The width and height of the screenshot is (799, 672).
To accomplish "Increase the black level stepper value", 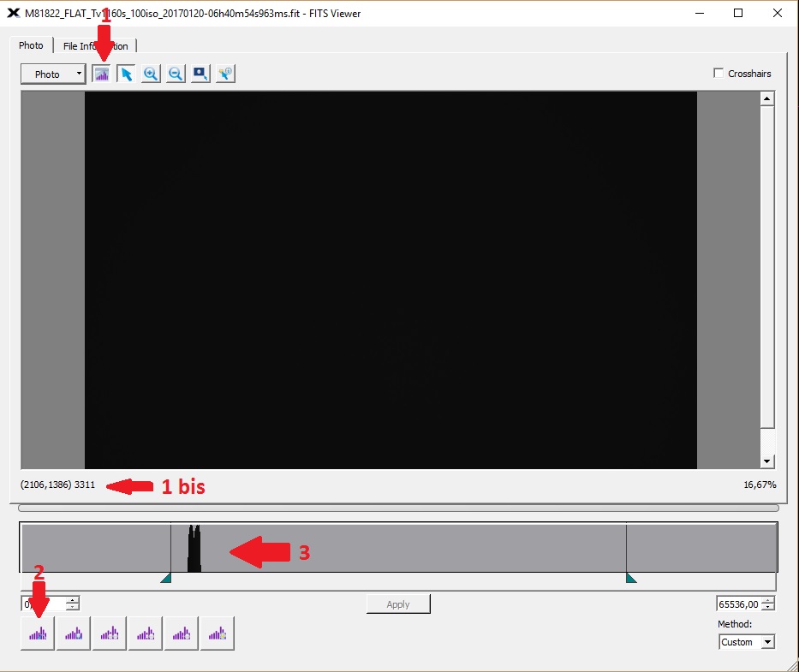I will click(72, 600).
